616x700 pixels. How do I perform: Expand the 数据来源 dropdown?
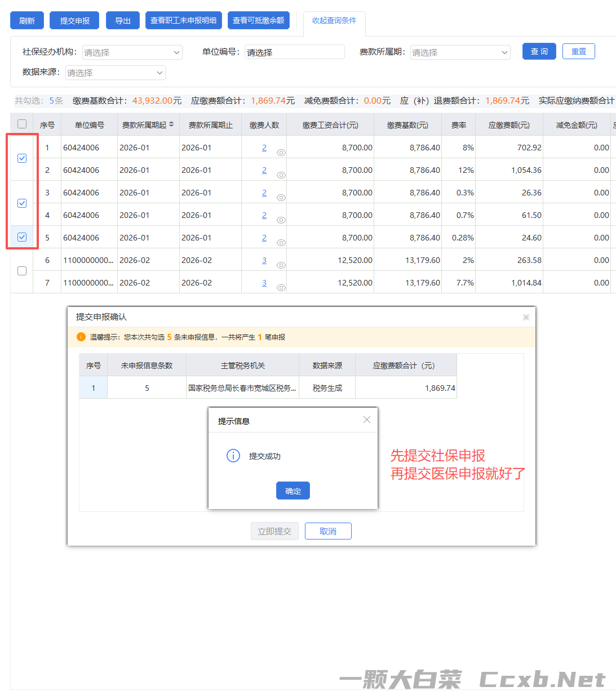(115, 73)
